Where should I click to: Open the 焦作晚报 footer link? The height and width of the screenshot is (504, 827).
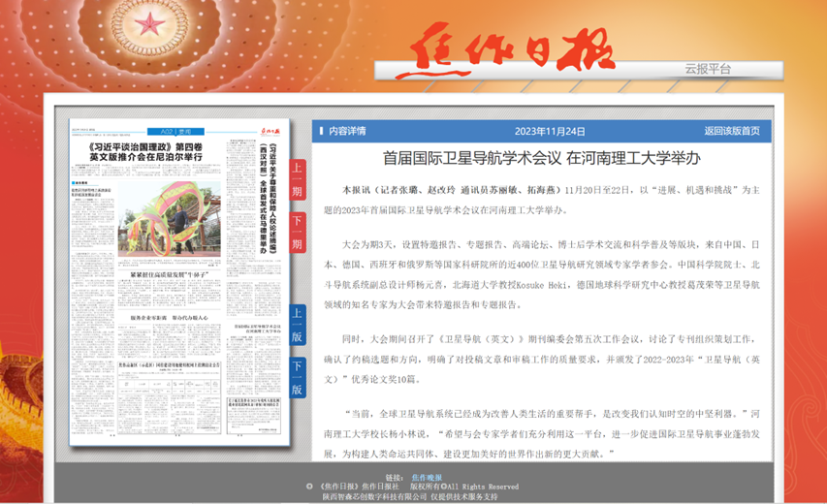tap(425, 478)
